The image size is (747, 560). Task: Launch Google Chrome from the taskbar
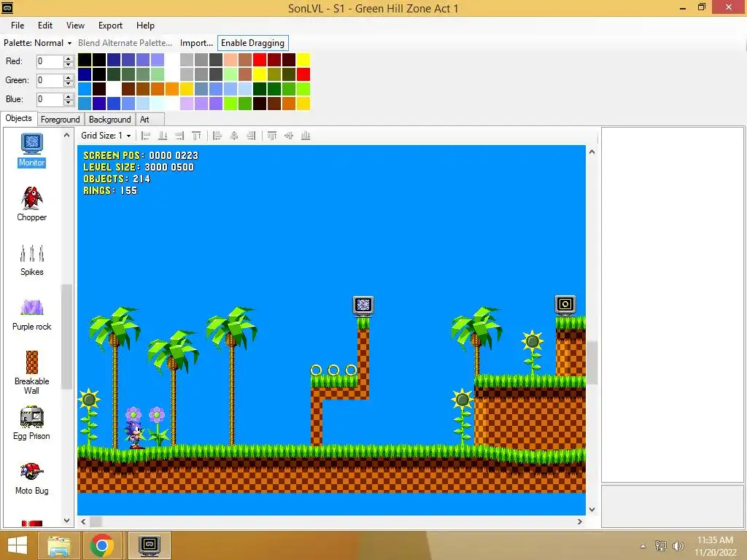(101, 545)
